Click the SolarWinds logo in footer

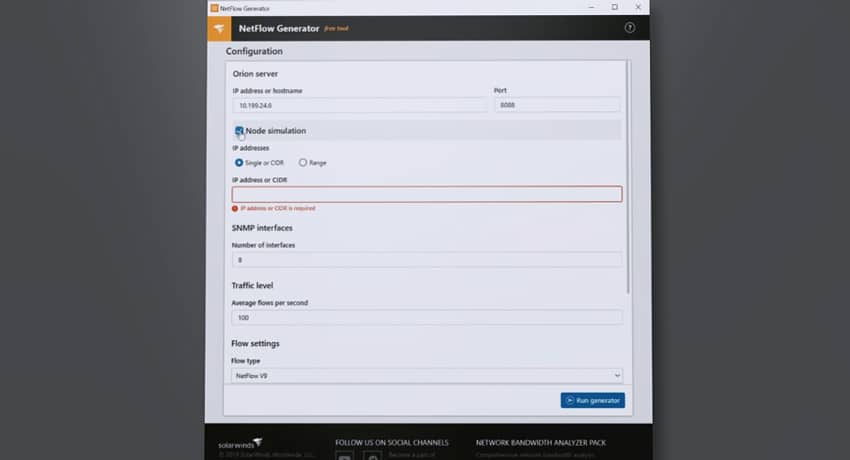pyautogui.click(x=241, y=444)
